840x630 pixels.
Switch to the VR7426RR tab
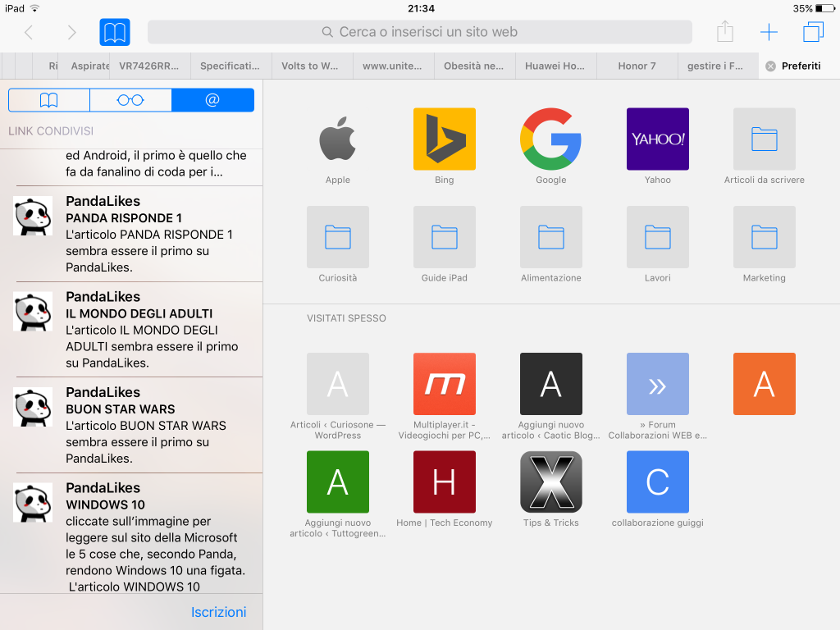tap(149, 66)
